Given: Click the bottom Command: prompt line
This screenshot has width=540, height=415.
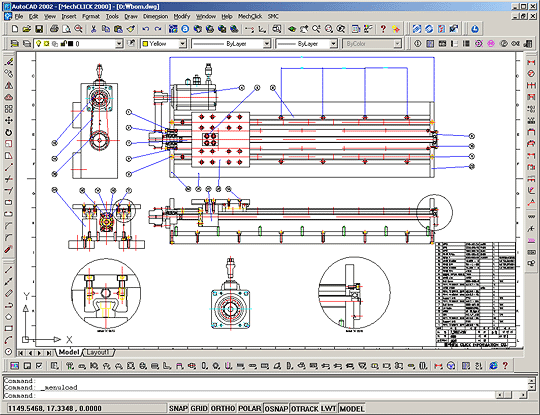Looking at the screenshot, I should tap(250, 395).
